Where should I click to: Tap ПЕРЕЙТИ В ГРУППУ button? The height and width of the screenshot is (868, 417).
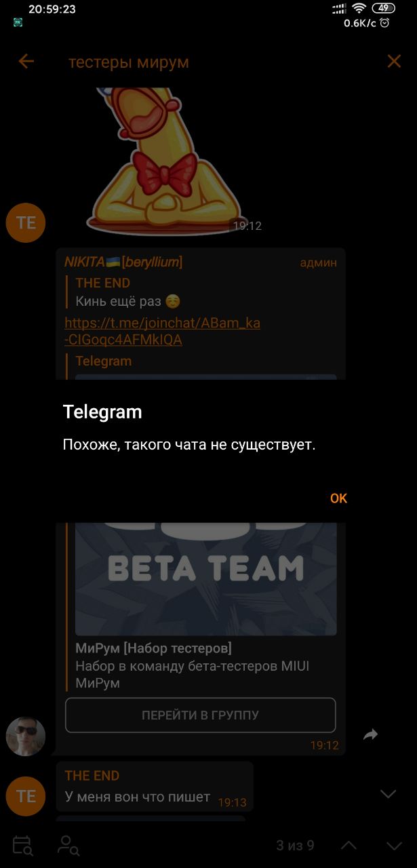(x=201, y=715)
